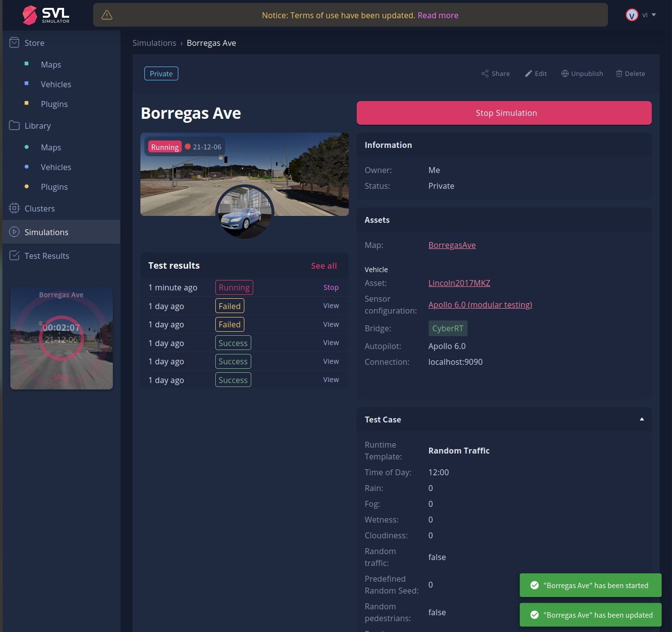Open the Clusters section
Screen dimensions: 672x632
(x=39, y=209)
